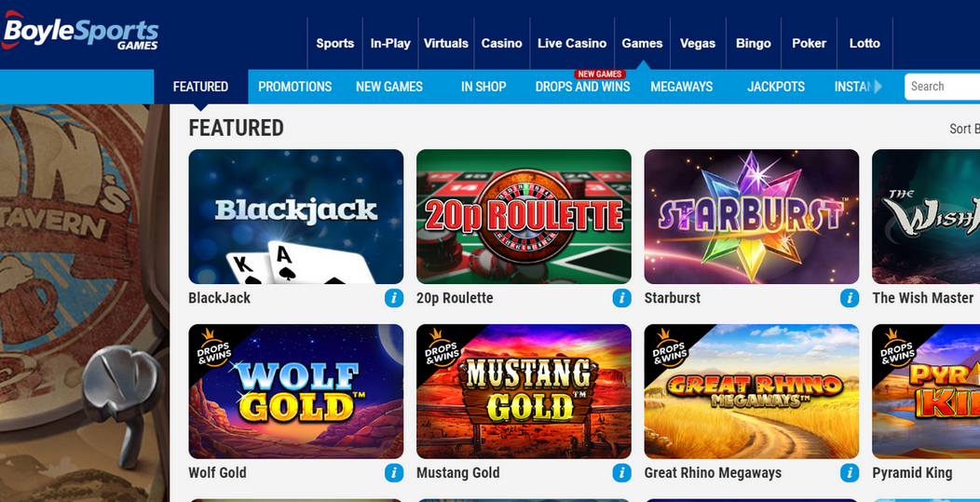This screenshot has height=502, width=980.
Task: View Wolf Gold info icon
Action: [x=394, y=472]
